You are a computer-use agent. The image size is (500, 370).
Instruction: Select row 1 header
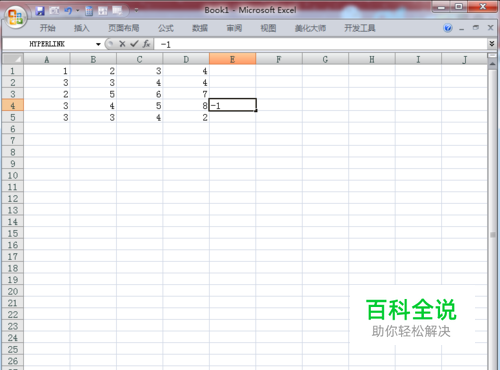point(13,71)
